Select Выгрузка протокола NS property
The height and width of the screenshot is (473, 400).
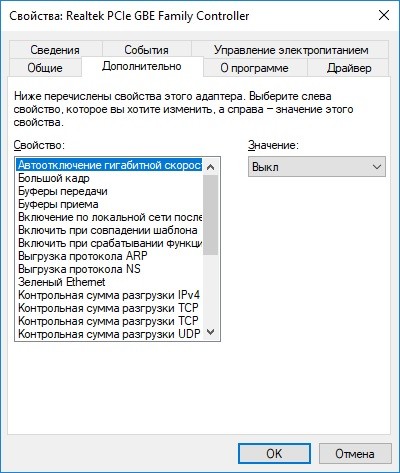[109, 269]
